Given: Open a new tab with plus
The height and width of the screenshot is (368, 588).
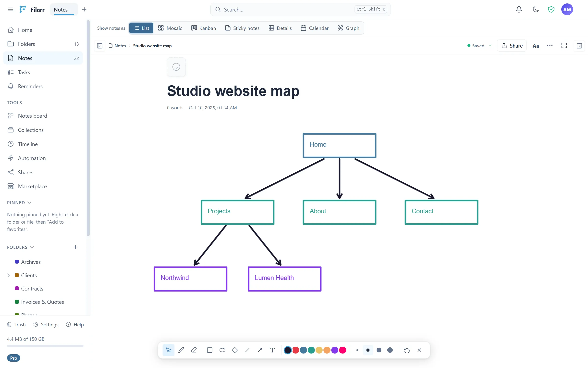Looking at the screenshot, I should click(x=84, y=9).
